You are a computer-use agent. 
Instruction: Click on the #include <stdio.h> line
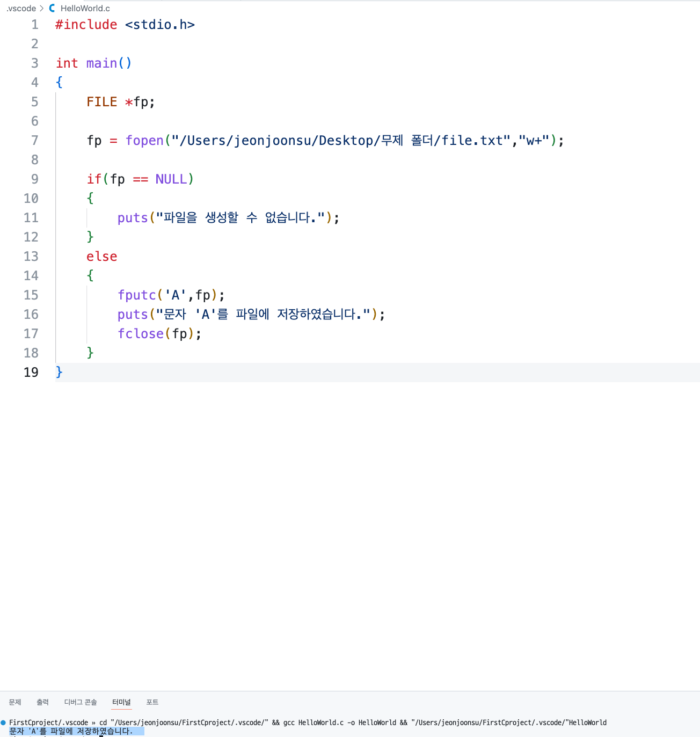pyautogui.click(x=125, y=25)
